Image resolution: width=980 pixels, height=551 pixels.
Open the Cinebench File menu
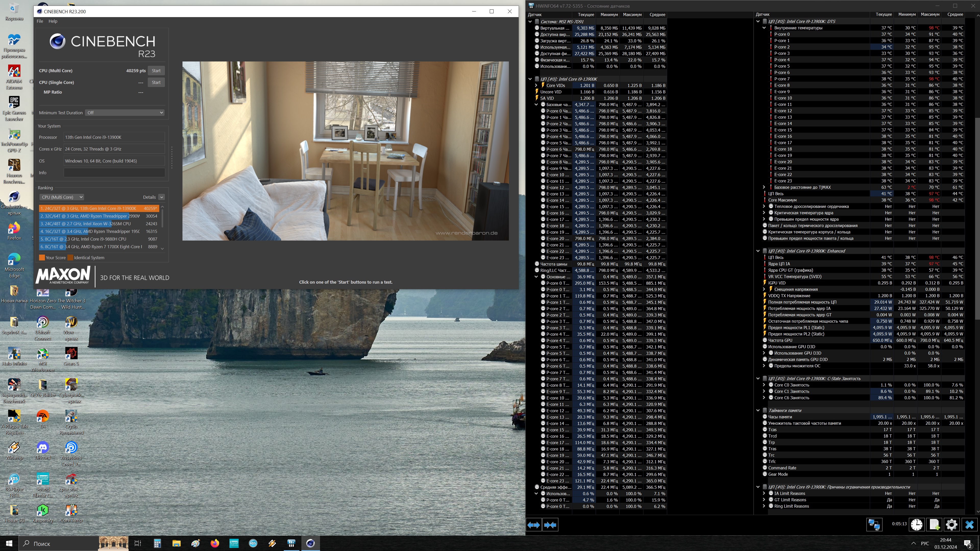point(40,21)
